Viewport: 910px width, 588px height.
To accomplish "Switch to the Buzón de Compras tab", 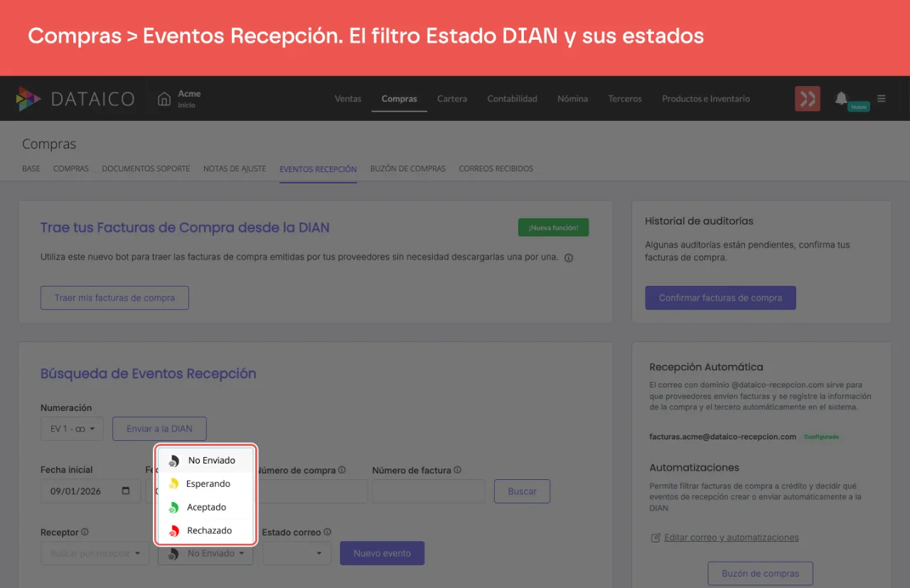I will [x=408, y=169].
